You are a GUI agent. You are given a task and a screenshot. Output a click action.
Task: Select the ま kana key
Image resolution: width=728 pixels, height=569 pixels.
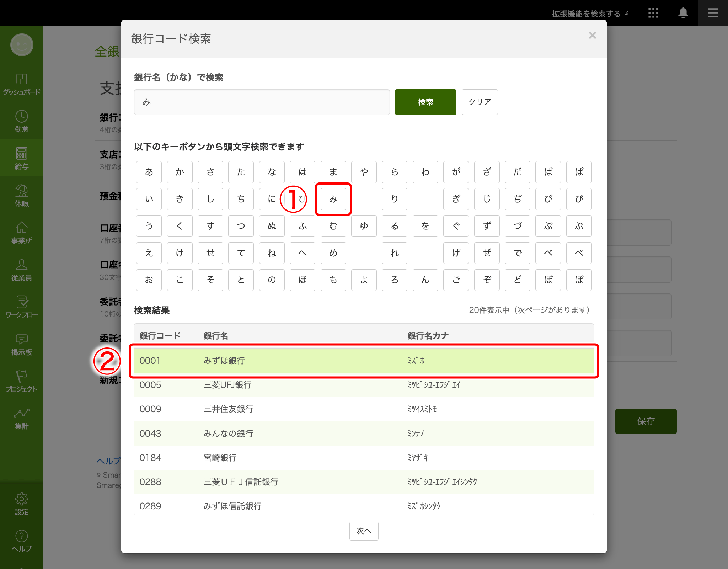coord(333,172)
